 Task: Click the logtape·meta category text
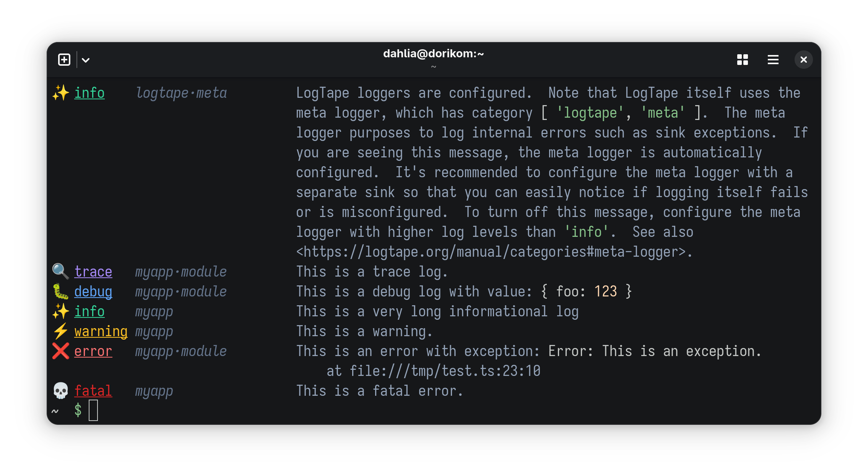[181, 93]
